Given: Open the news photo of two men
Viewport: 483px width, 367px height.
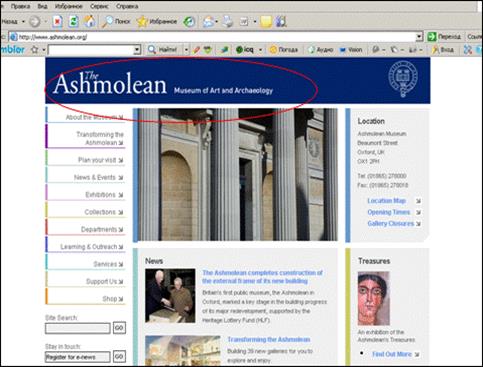Looking at the screenshot, I should click(170, 296).
